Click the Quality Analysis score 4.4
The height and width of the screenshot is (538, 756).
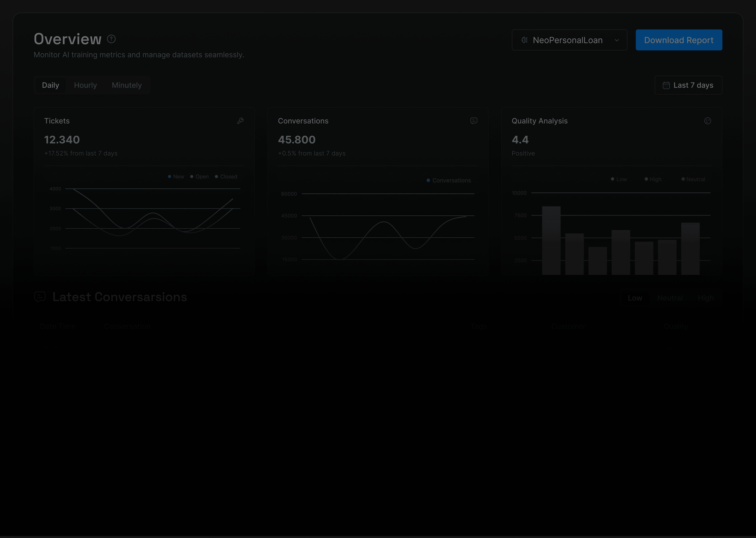pos(520,140)
